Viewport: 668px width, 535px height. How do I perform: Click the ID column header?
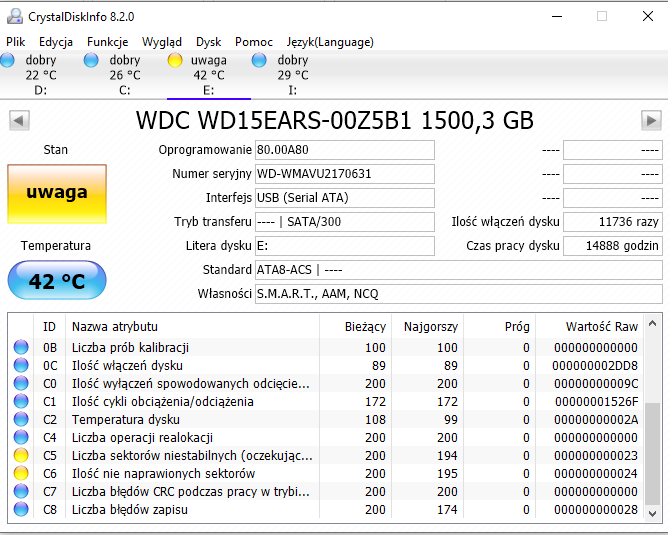click(49, 327)
